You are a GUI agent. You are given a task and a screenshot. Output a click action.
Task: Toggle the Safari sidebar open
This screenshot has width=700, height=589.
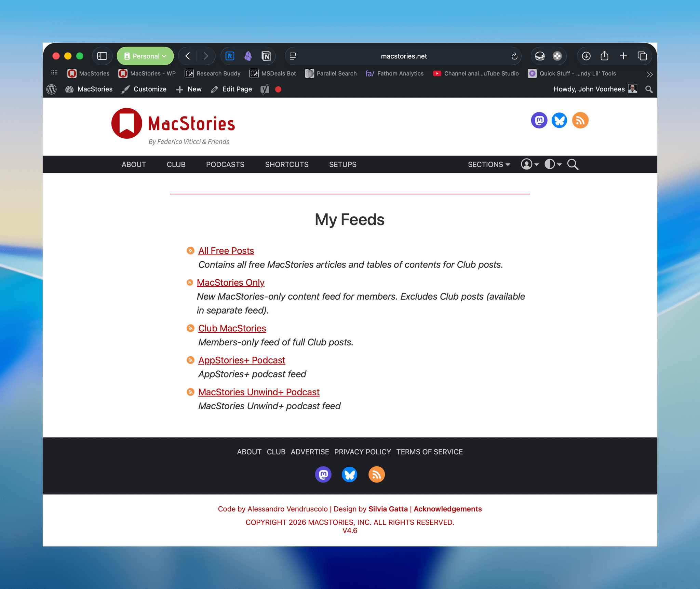102,56
